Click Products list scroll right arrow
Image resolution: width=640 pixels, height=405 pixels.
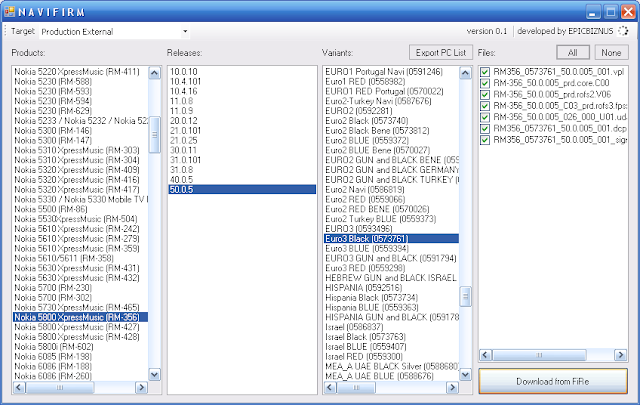141,387
